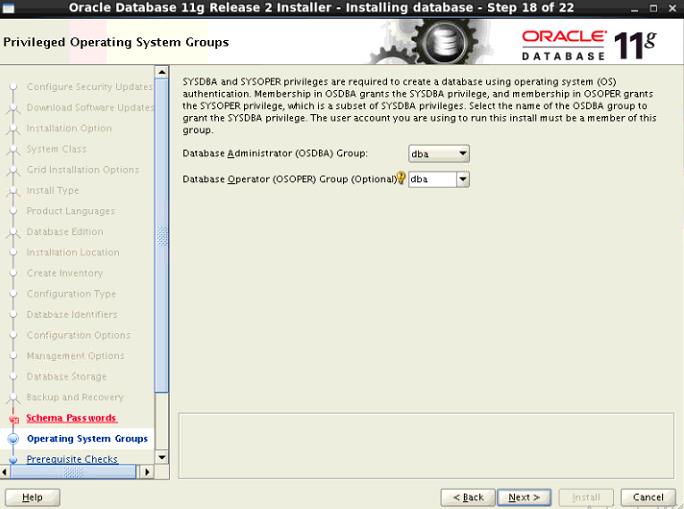Click the Database Administrator (OSDBA) Group label
684x509 pixels.
pyautogui.click(x=275, y=154)
